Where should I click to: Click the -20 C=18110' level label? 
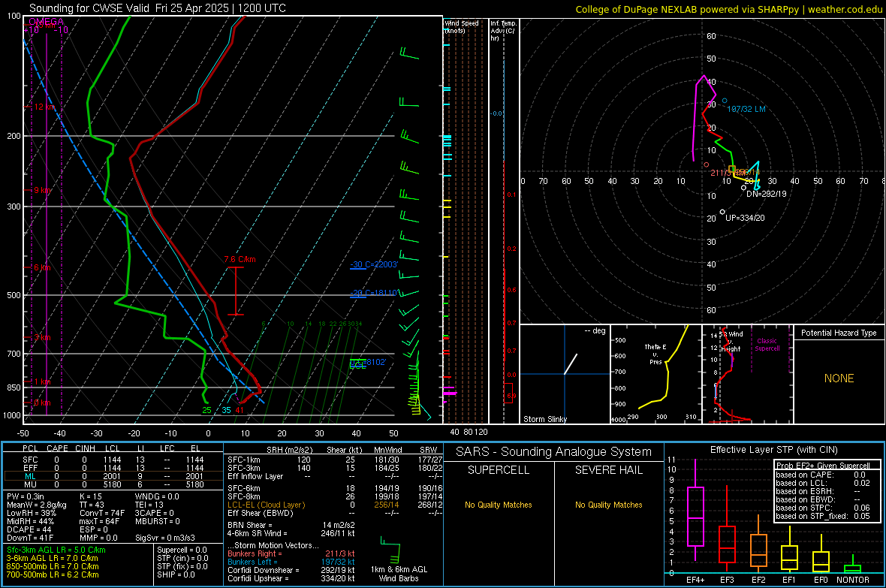[x=374, y=293]
